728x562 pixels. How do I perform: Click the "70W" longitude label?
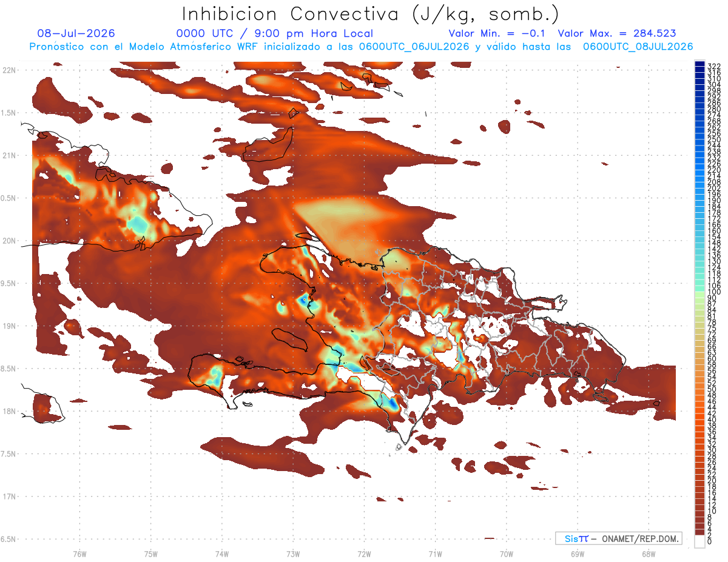tap(507, 554)
